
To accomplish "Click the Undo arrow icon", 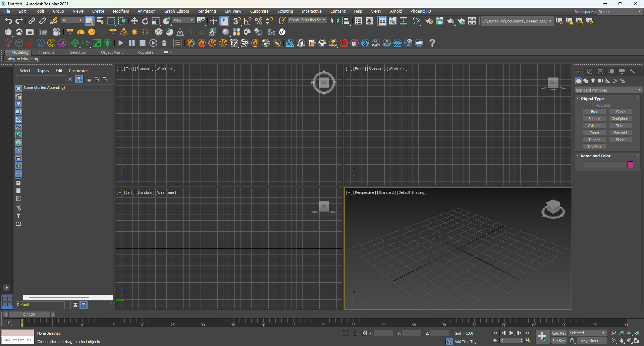I will [8, 21].
